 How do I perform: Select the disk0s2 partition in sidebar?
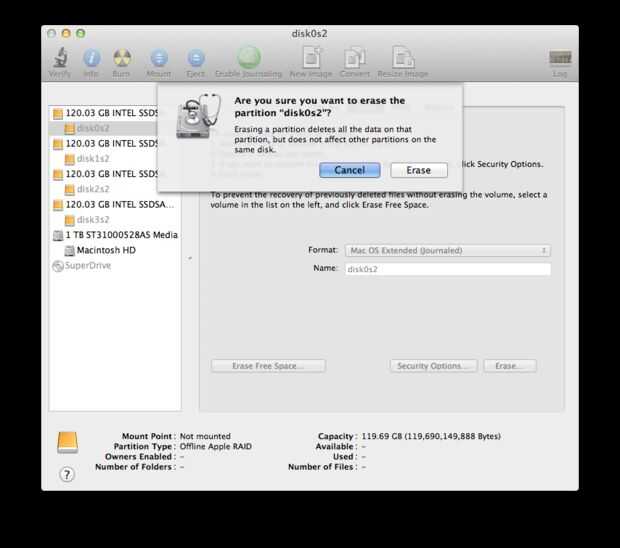click(103, 128)
